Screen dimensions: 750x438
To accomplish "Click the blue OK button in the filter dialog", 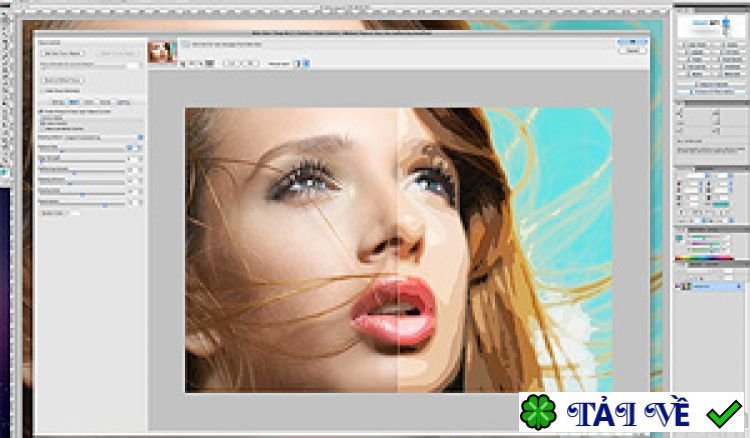I will pos(632,43).
